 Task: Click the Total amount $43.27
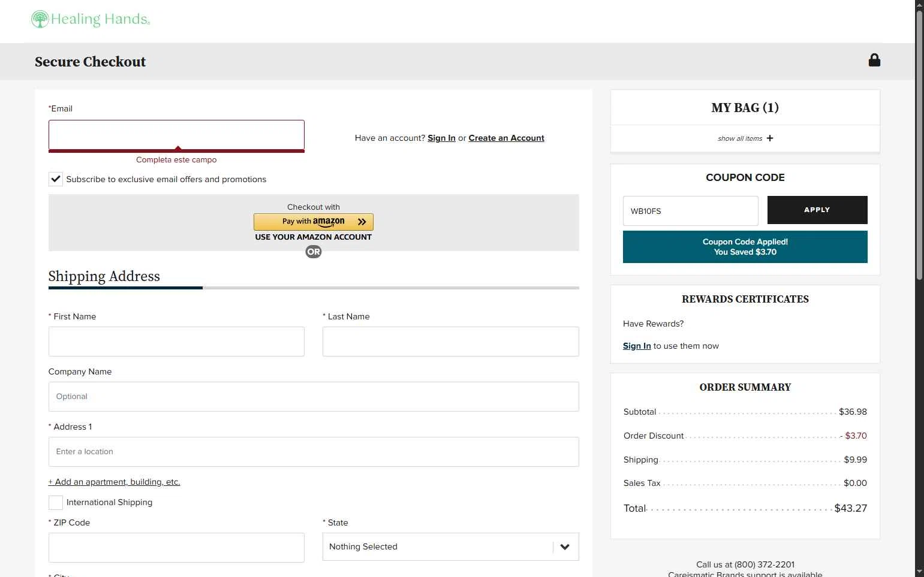click(x=851, y=508)
